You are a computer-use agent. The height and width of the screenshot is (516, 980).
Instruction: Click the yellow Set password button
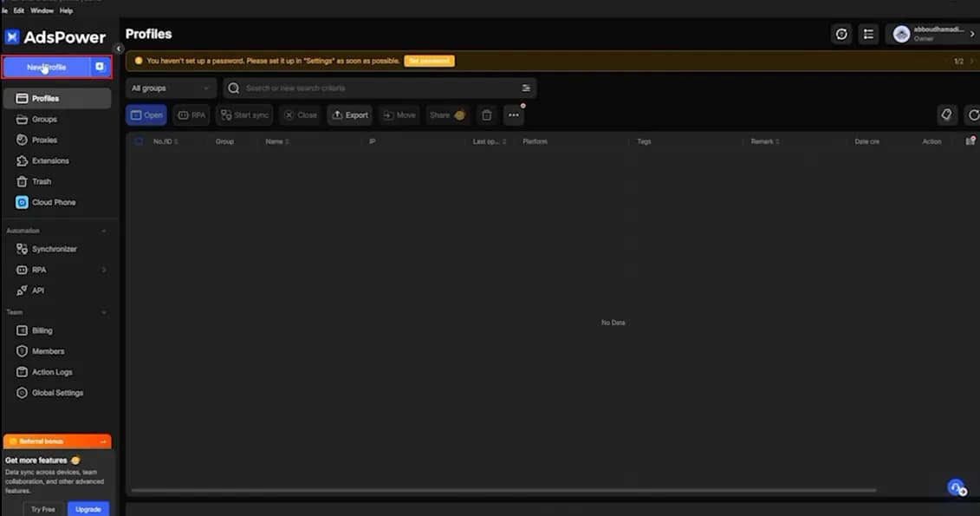pos(430,61)
